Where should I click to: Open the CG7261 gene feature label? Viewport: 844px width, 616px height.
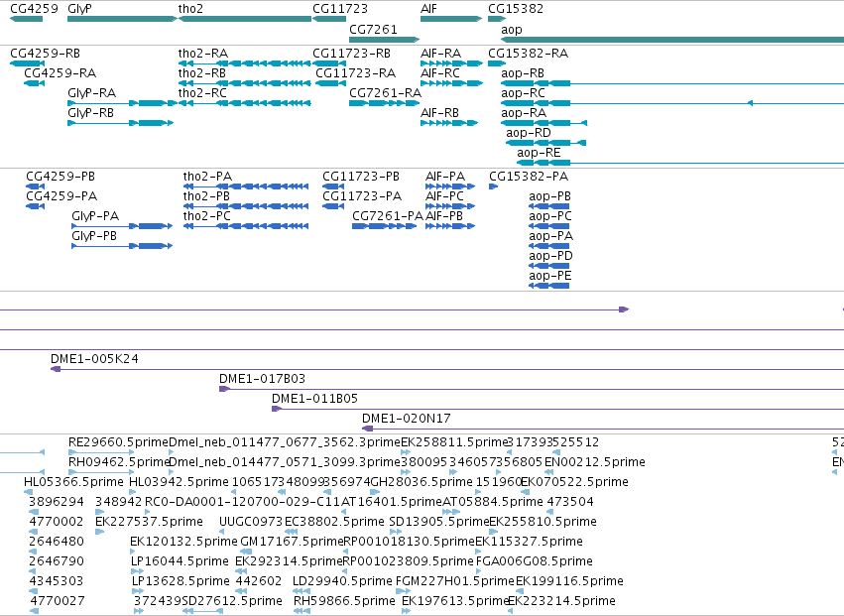pos(373,29)
